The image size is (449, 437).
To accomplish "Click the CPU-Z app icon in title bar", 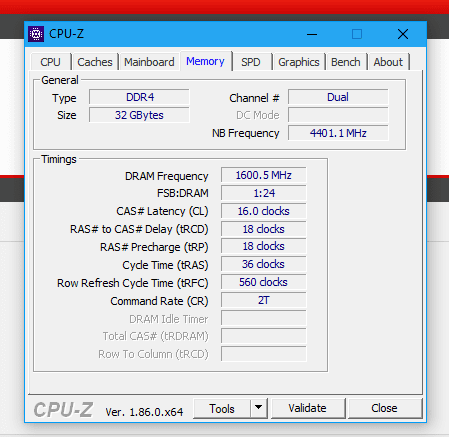I will click(36, 34).
